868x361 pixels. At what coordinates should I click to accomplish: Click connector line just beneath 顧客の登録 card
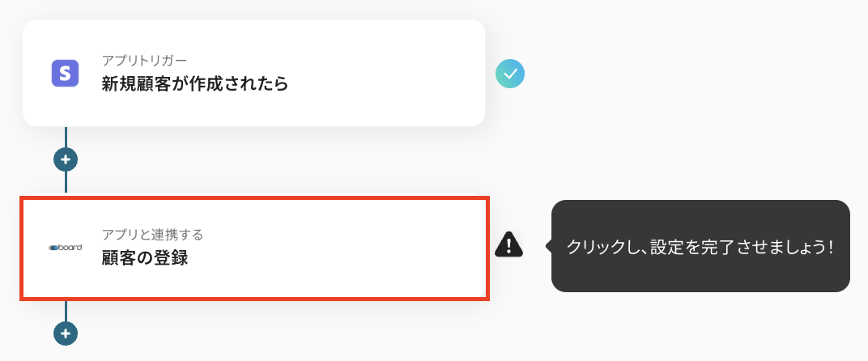click(66, 311)
